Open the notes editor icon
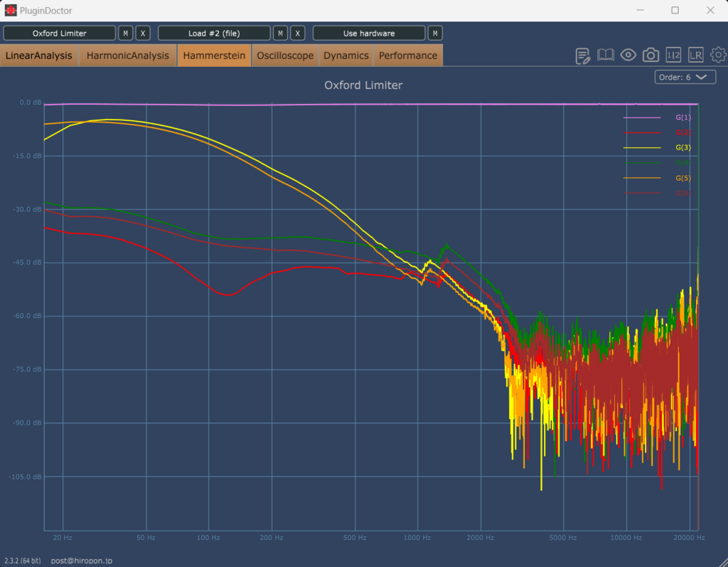The image size is (728, 567). pyautogui.click(x=583, y=55)
